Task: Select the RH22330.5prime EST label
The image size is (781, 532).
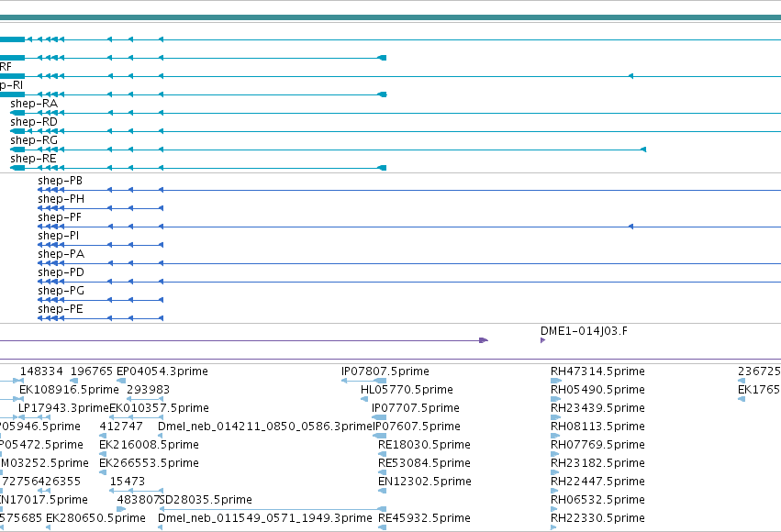Action: click(x=597, y=518)
